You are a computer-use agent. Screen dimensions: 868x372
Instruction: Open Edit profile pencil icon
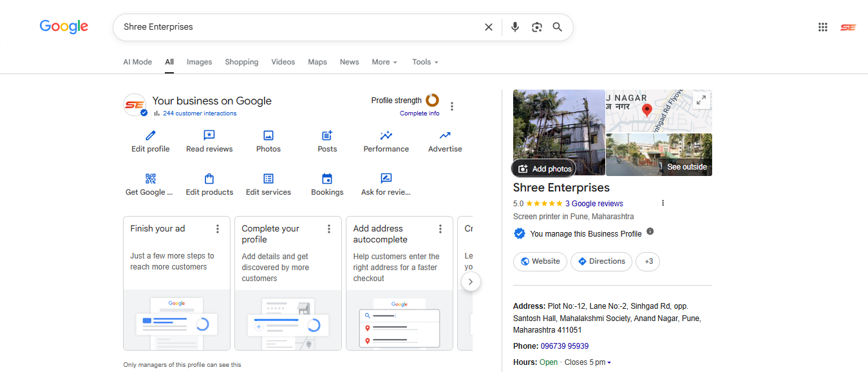[151, 135]
